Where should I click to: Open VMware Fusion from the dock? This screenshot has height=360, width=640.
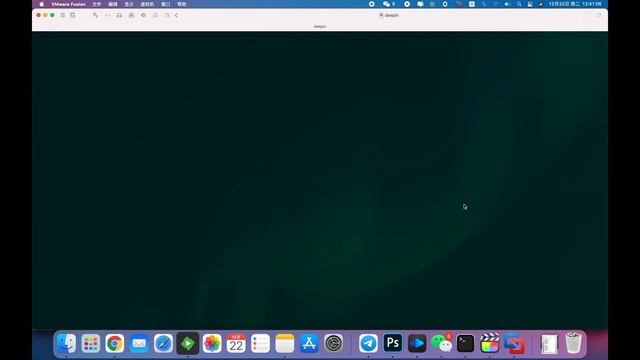(514, 343)
